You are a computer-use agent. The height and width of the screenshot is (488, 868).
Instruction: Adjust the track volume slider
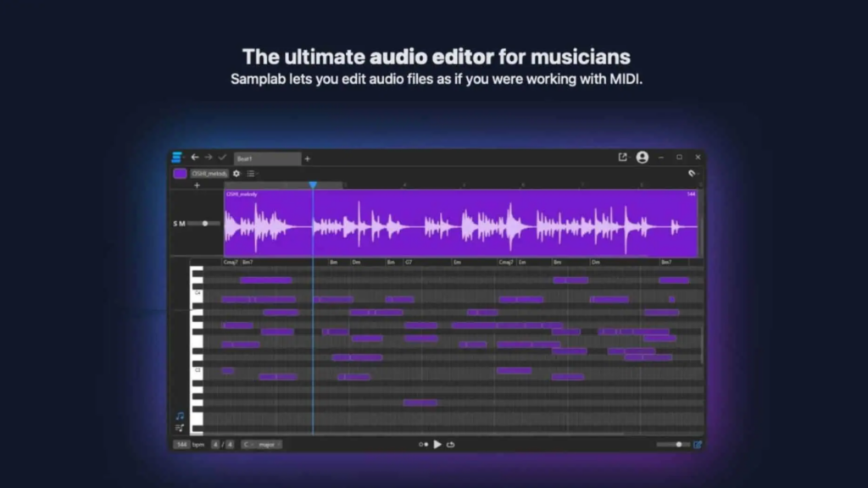click(x=203, y=224)
